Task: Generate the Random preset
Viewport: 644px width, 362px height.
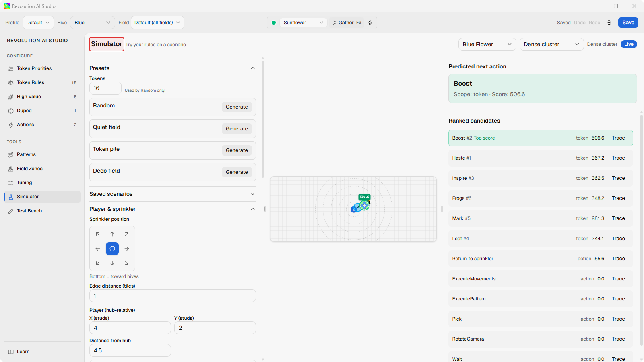Action: pos(237,107)
